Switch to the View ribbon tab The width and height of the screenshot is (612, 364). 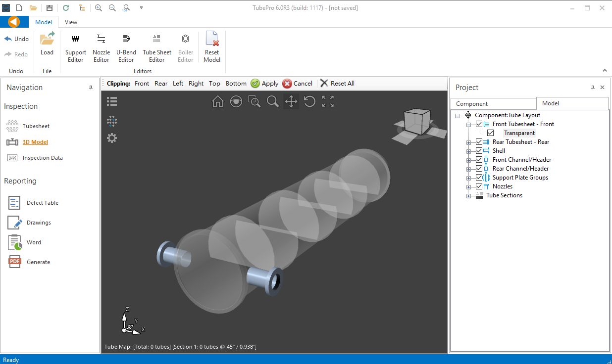point(71,22)
